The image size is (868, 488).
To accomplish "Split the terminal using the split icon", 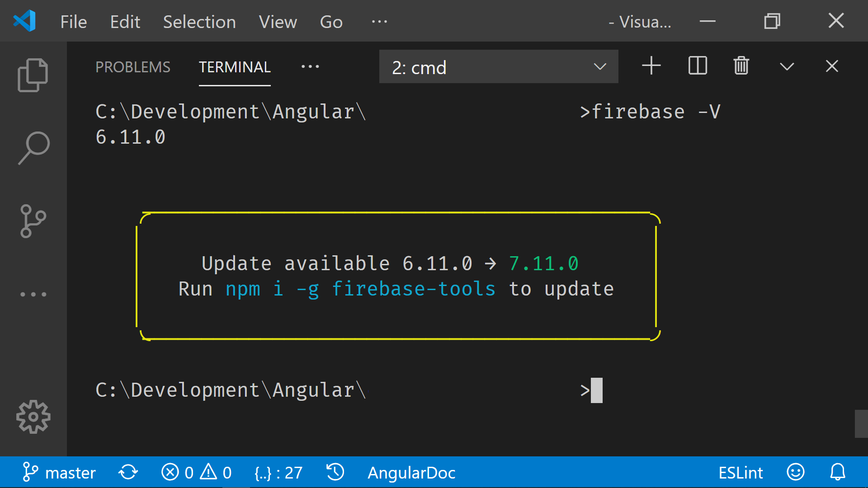I will pyautogui.click(x=697, y=66).
